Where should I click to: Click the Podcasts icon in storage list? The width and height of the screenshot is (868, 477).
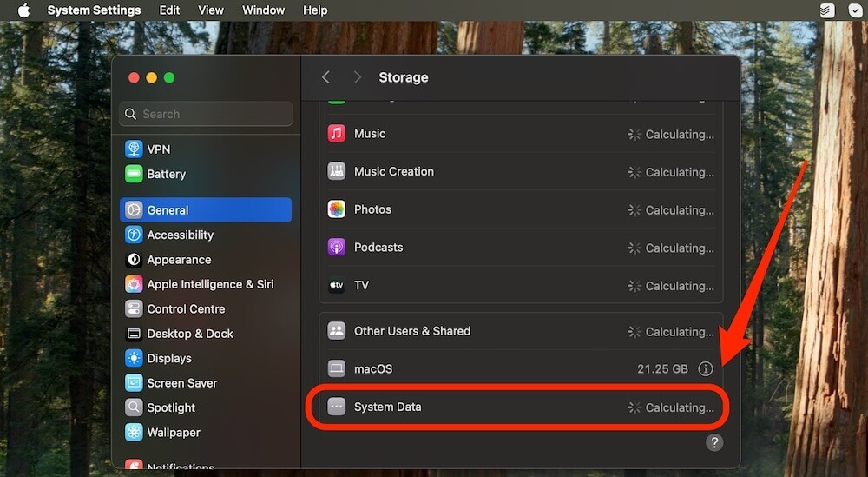(336, 248)
